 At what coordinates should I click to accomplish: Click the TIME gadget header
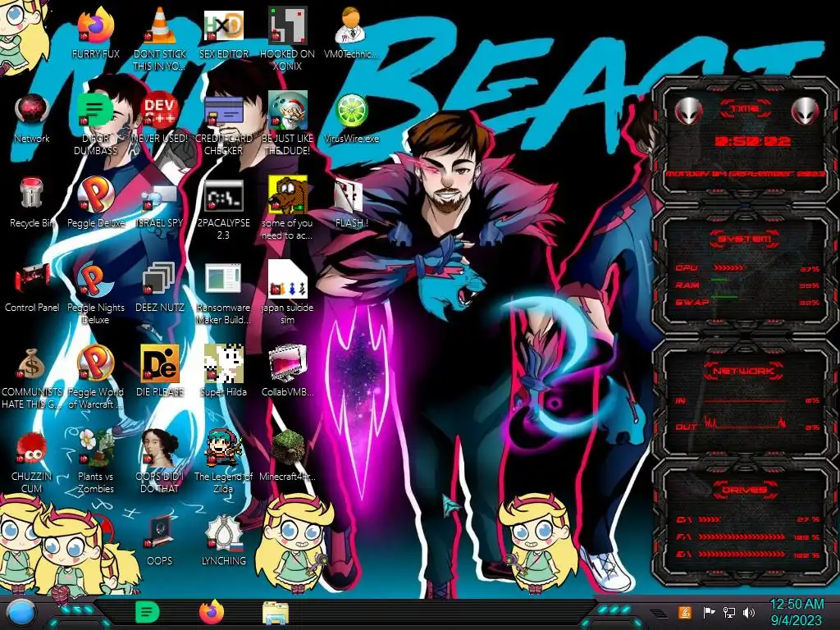coord(745,109)
